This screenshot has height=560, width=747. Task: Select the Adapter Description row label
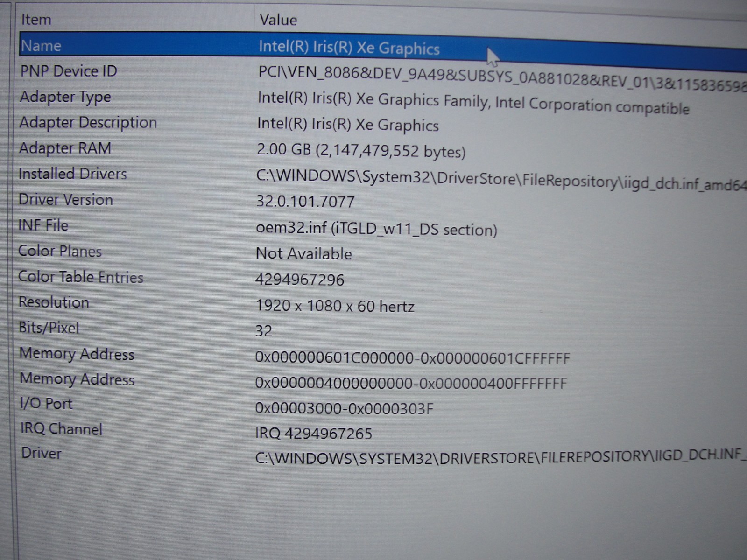click(x=88, y=123)
